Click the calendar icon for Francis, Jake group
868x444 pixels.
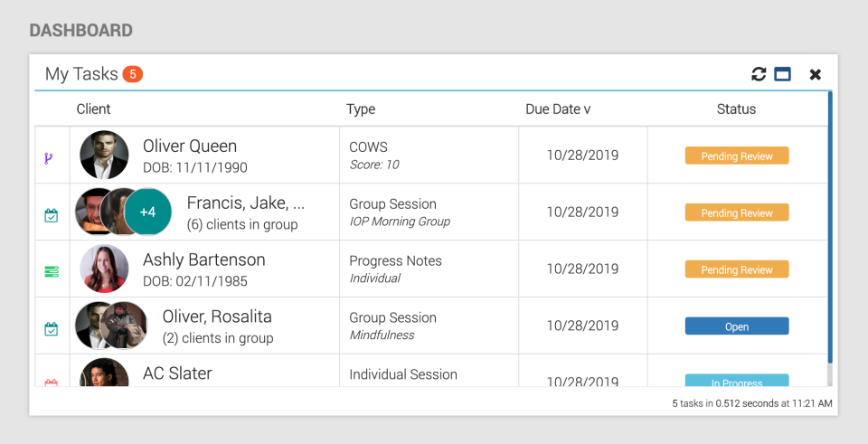(x=52, y=215)
